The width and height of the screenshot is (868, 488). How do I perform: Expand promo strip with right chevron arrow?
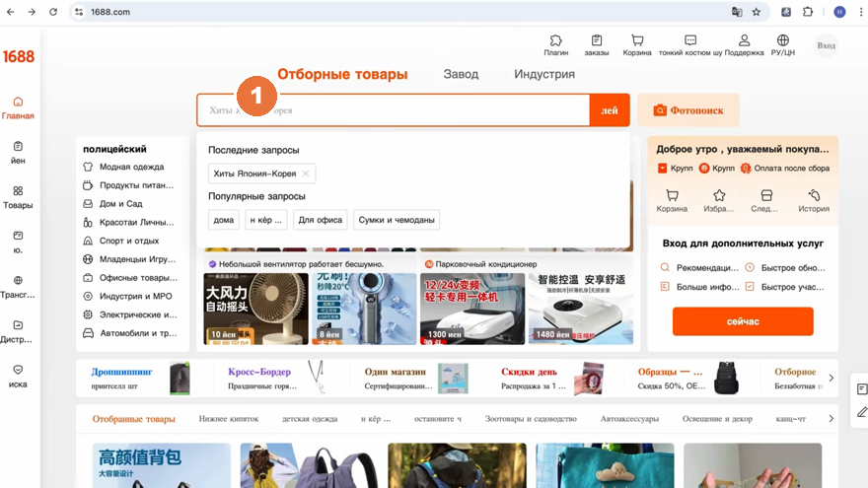pos(831,378)
